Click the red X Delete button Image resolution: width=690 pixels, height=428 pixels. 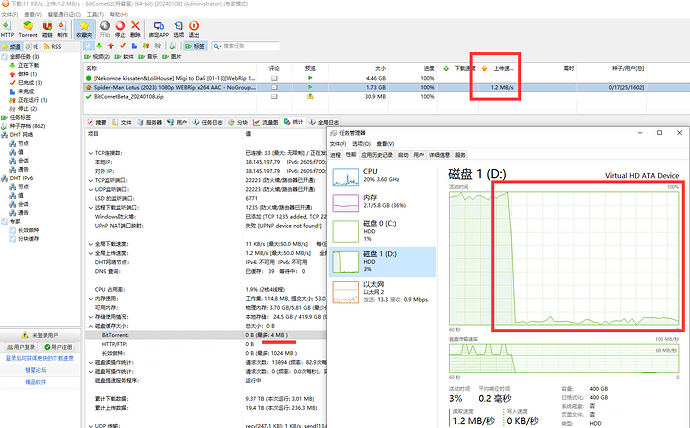[x=136, y=29]
